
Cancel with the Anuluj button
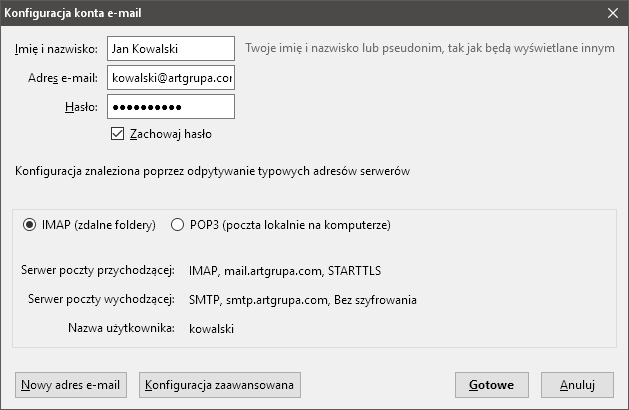click(577, 385)
